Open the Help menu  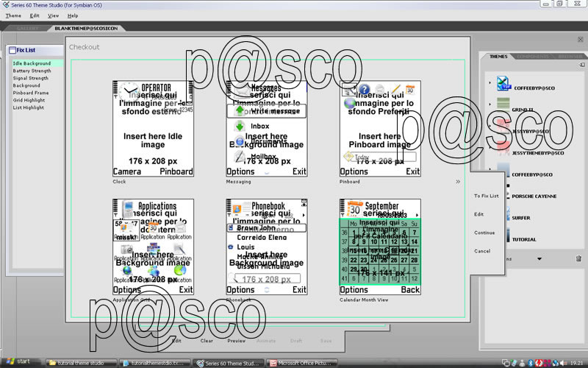pyautogui.click(x=73, y=15)
